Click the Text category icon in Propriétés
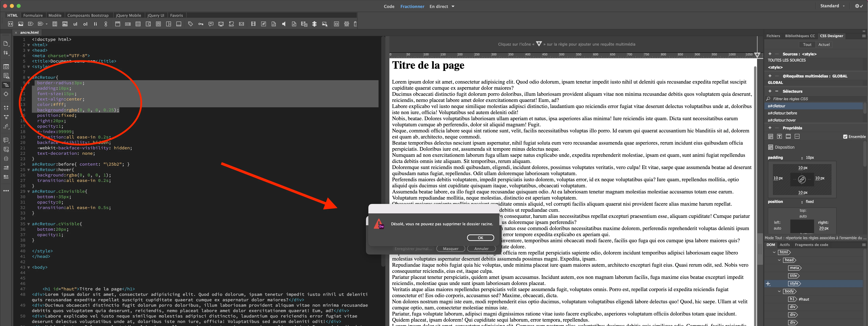Screen dimensions: 868x326 tap(779, 136)
